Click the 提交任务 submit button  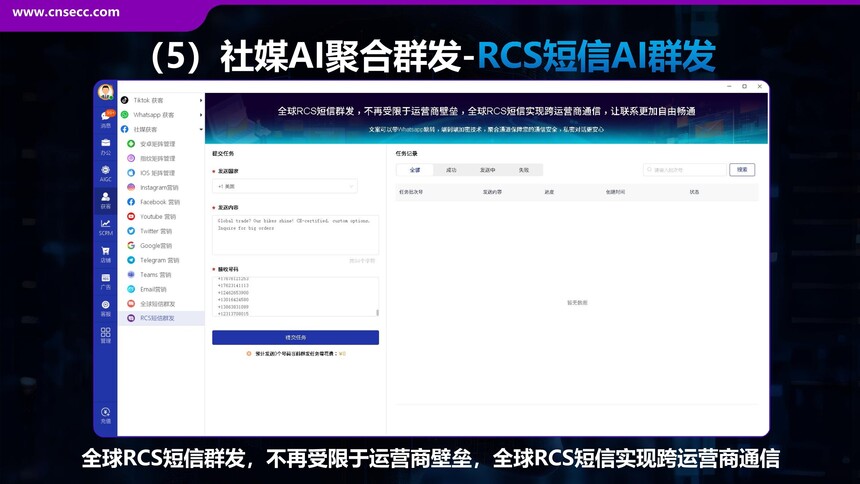[295, 338]
